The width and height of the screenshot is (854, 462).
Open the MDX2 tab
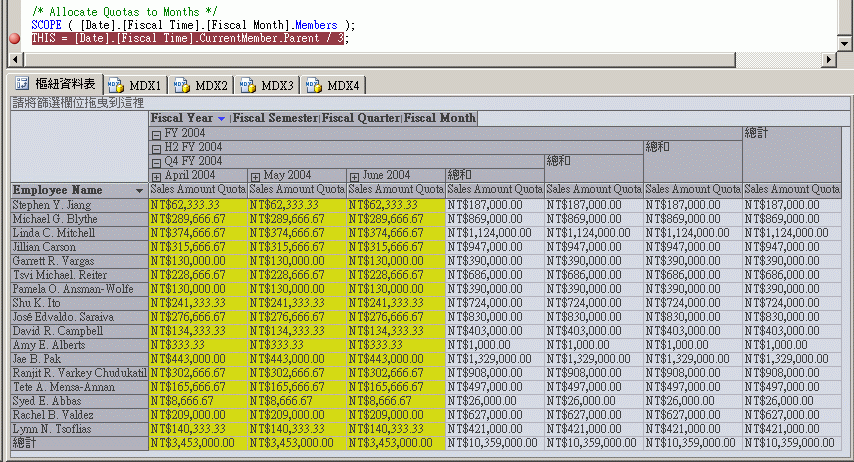point(202,86)
